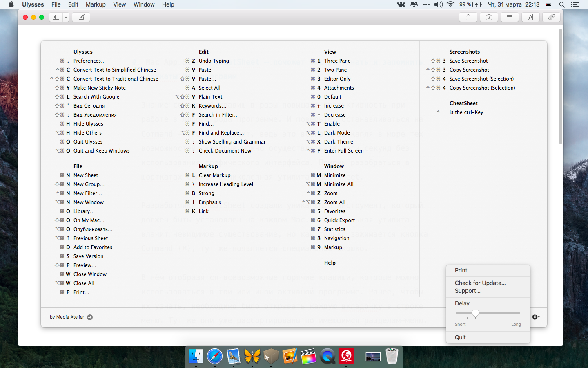Viewport: 588px width, 368px height.
Task: Open Mail stamp icon in Dock
Action: (x=234, y=357)
